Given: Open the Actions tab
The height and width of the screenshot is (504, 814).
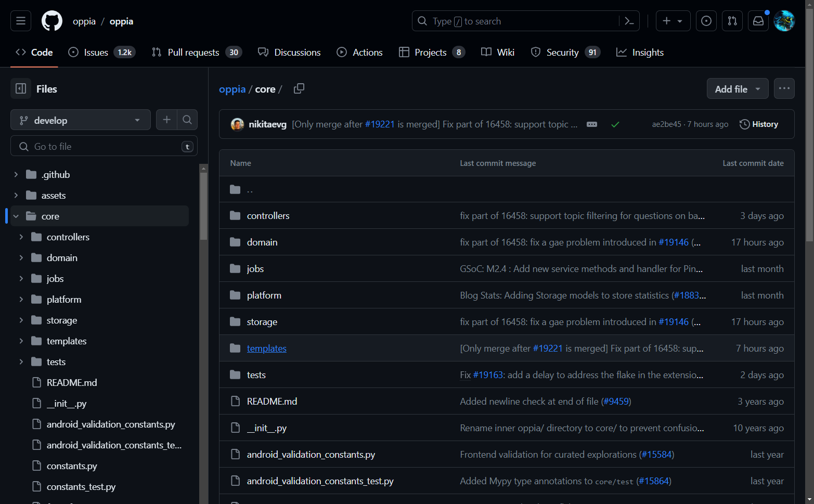Looking at the screenshot, I should click(x=359, y=52).
